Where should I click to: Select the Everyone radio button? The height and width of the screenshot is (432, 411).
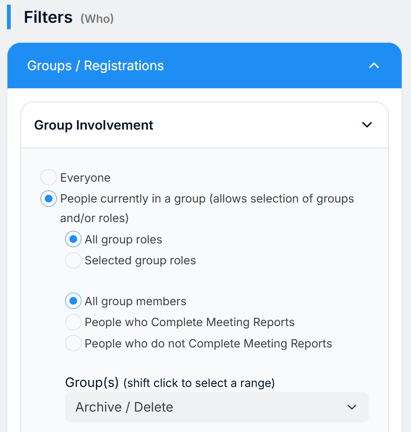[48, 177]
